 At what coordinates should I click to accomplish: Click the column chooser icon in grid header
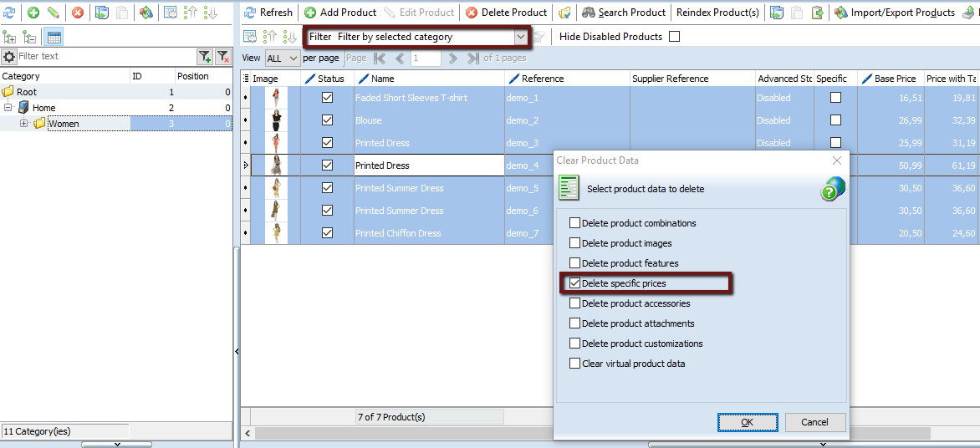coord(246,79)
